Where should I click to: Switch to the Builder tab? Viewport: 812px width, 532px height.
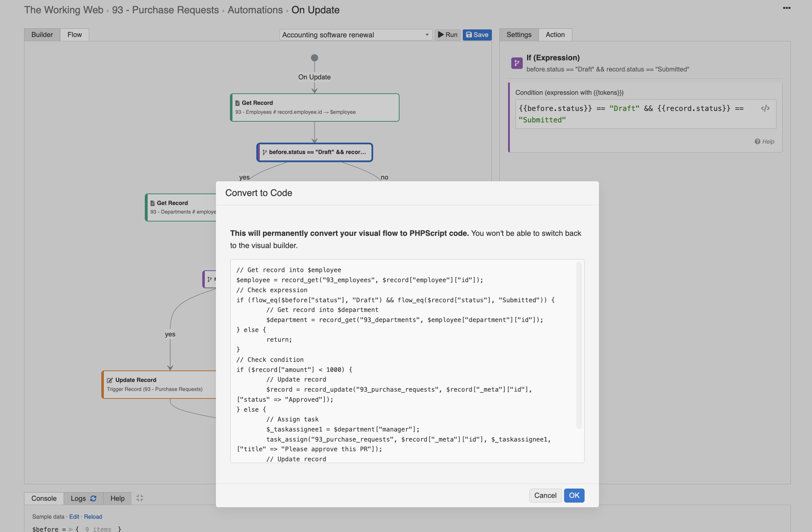tap(42, 35)
